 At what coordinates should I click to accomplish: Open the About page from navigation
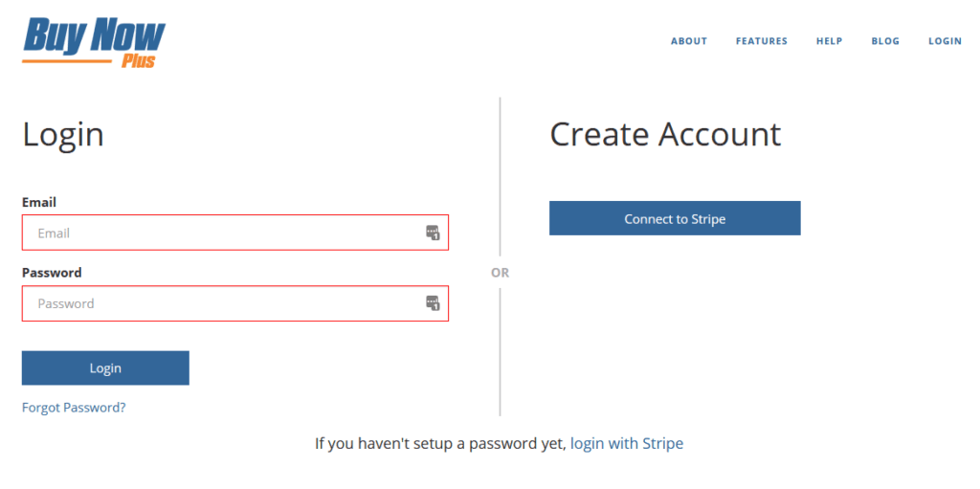689,41
